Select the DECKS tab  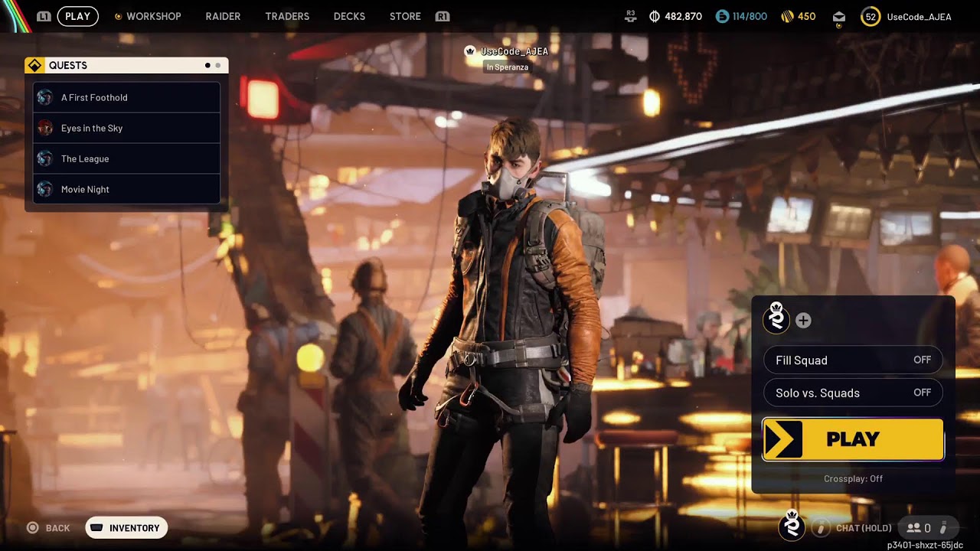click(x=349, y=16)
